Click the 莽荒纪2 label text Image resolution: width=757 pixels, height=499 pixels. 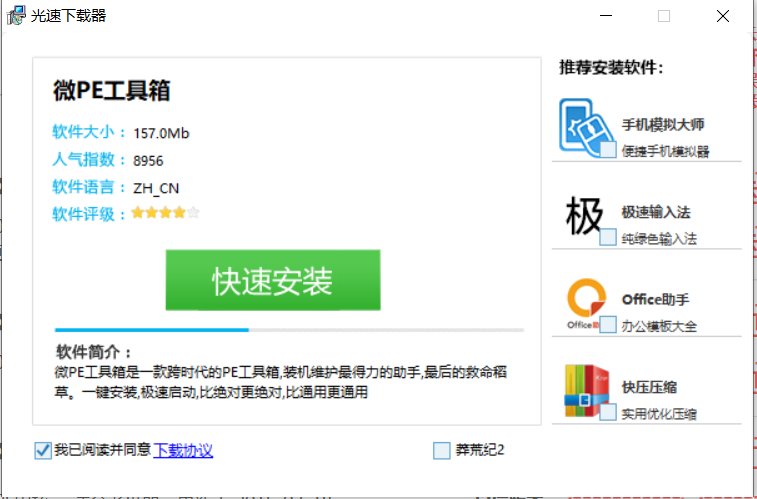pyautogui.click(x=480, y=450)
